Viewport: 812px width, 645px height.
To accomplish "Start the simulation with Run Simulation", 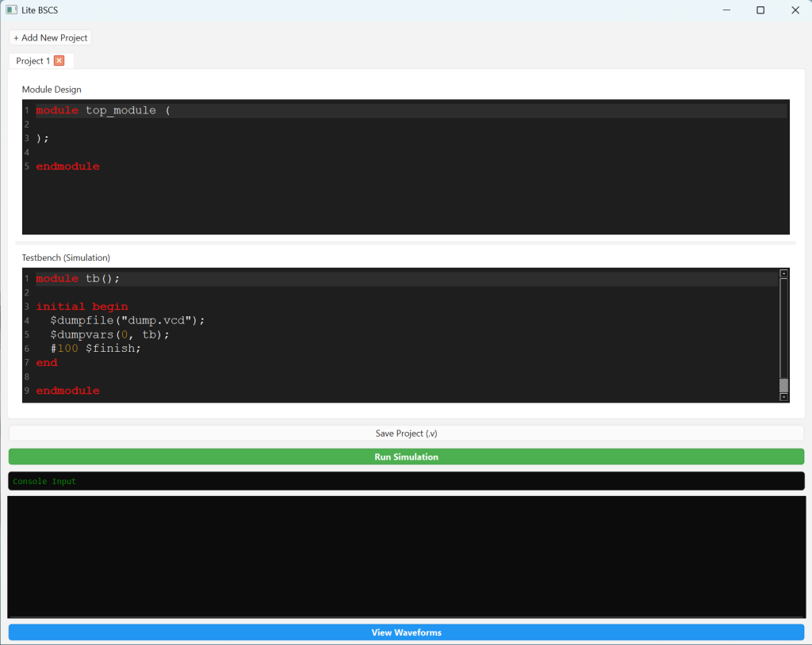I will 406,457.
